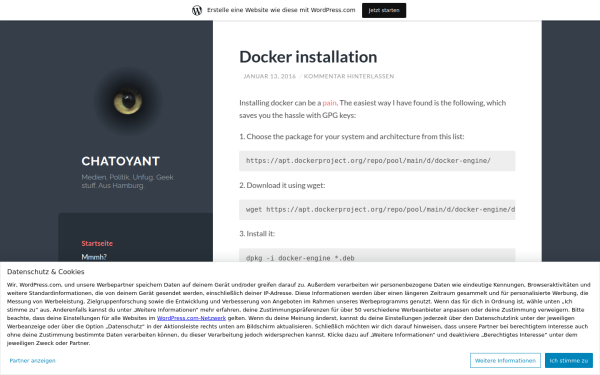
Task: Open the 'Docker installation' post title
Action: point(308,57)
